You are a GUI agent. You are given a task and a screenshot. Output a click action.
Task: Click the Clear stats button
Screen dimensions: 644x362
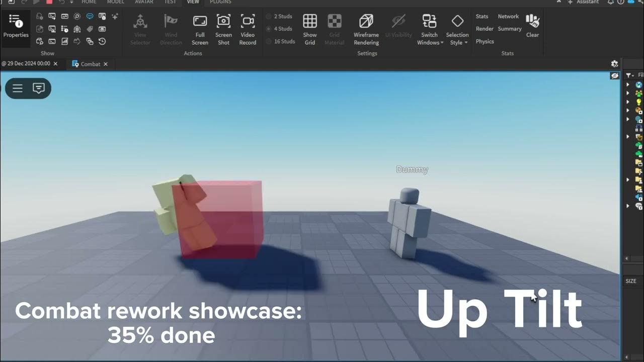coord(532,26)
